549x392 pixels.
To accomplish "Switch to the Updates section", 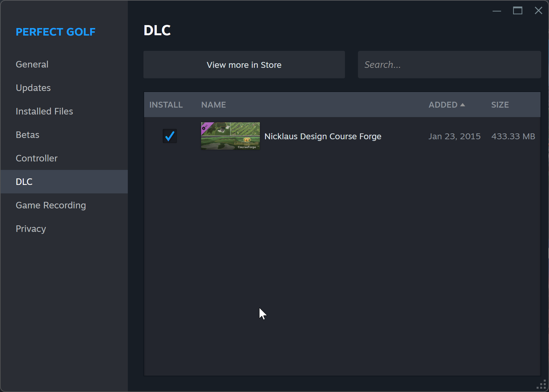I will click(33, 88).
